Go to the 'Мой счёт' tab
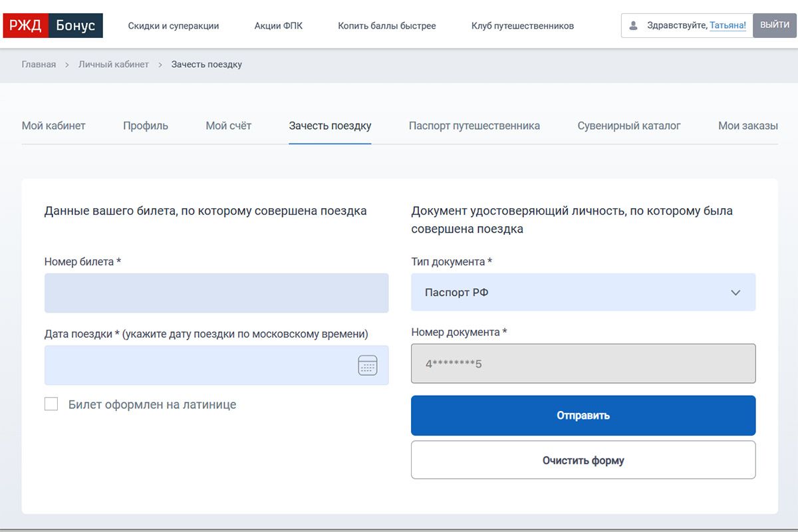 pos(228,126)
